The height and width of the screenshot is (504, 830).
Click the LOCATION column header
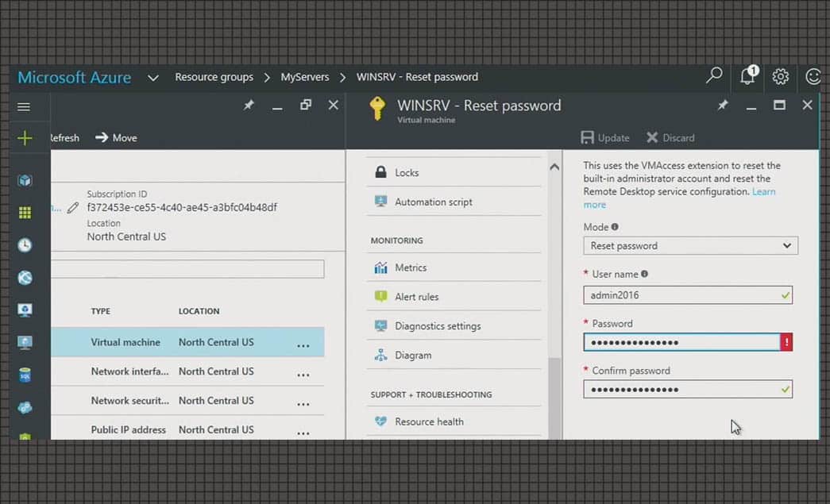click(199, 311)
